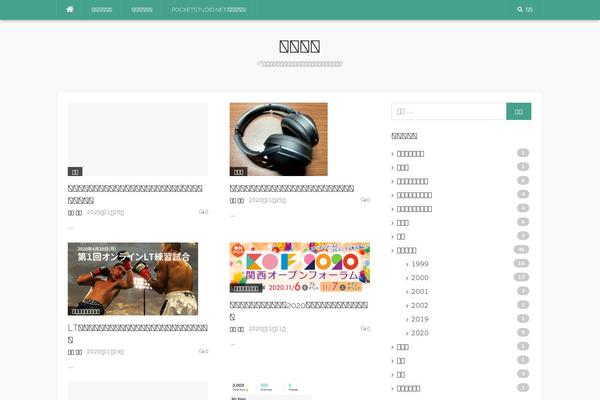Click the count badge beside 2000
This screenshot has width=600, height=400.
(x=521, y=277)
